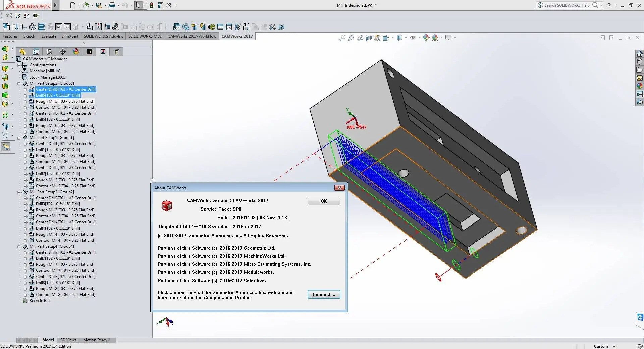Screen dimensions: 644x349
Task: Switch to the SOLIDWORKS Add-Ins tab
Action: click(103, 36)
